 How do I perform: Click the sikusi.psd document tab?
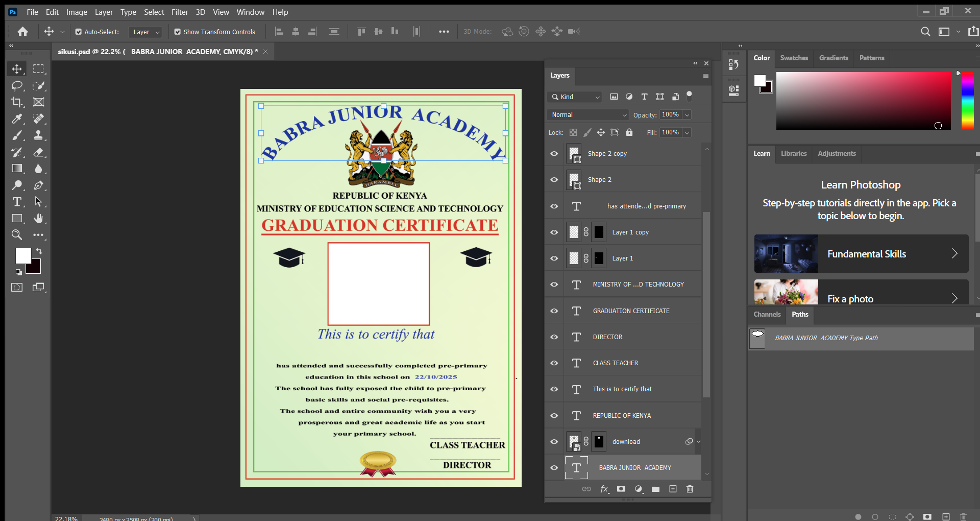(x=157, y=52)
